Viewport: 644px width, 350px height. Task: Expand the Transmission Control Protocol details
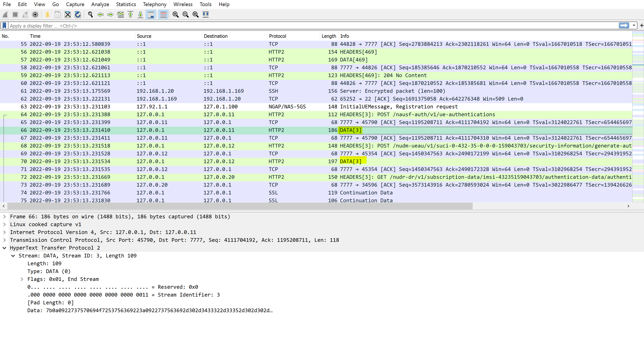[x=5, y=240]
